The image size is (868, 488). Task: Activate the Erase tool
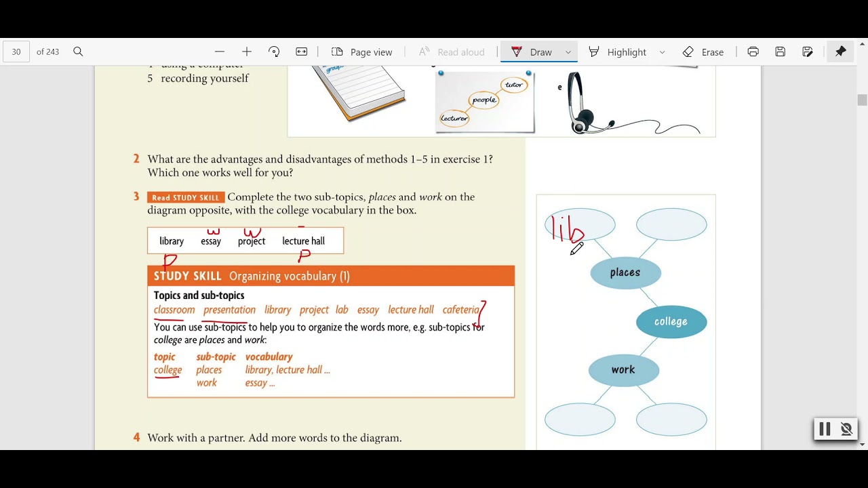coord(703,52)
